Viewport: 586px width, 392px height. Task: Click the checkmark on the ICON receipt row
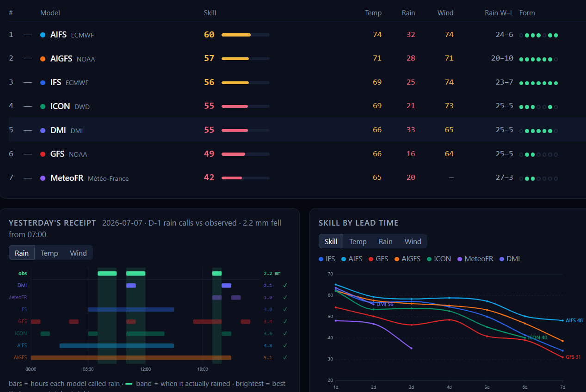285,333
